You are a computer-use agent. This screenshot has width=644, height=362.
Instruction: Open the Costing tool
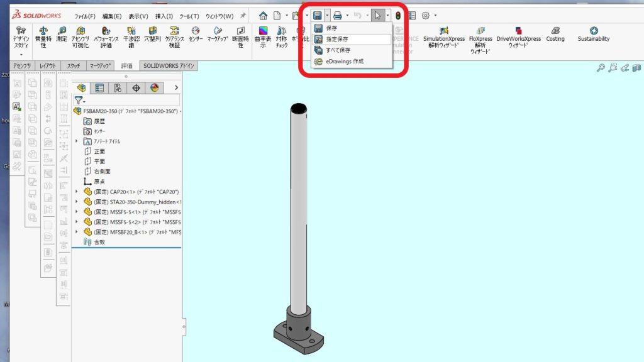(x=555, y=34)
